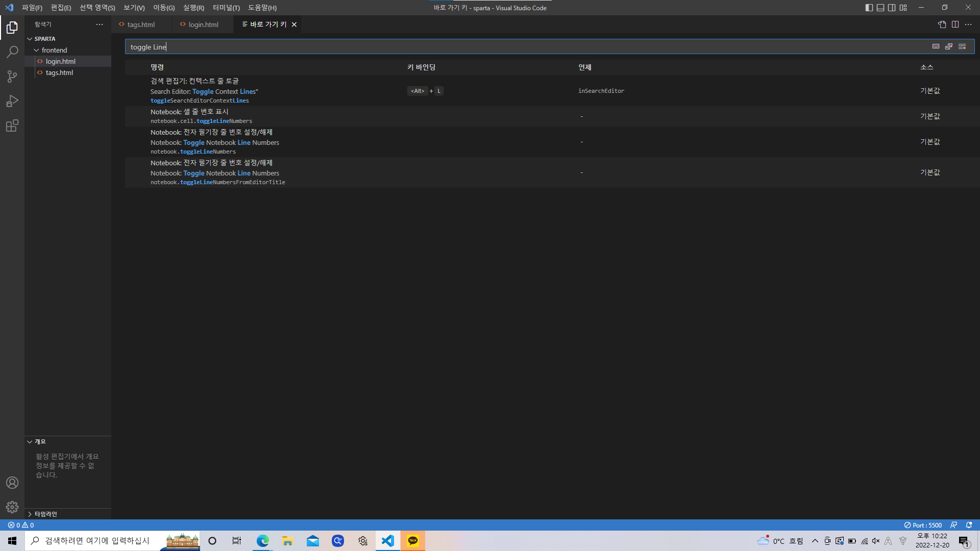Viewport: 980px width, 551px height.
Task: Open the Search view in activity bar
Action: click(12, 52)
